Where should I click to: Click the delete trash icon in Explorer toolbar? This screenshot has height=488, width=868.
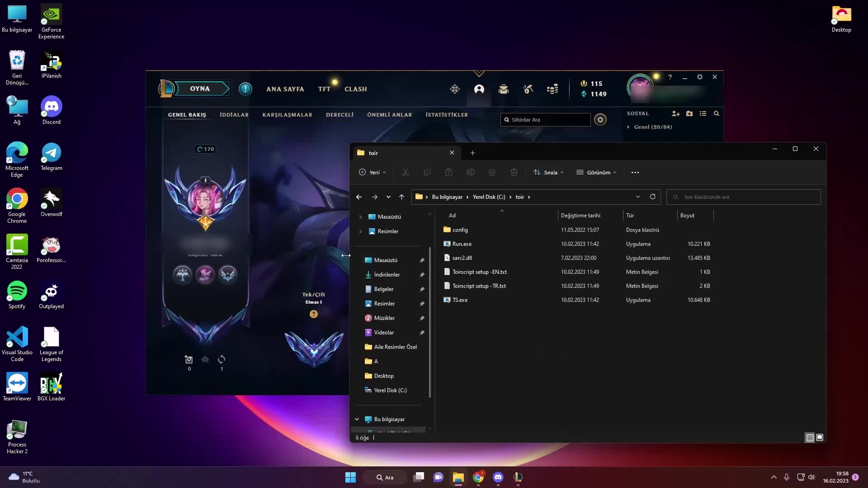514,172
